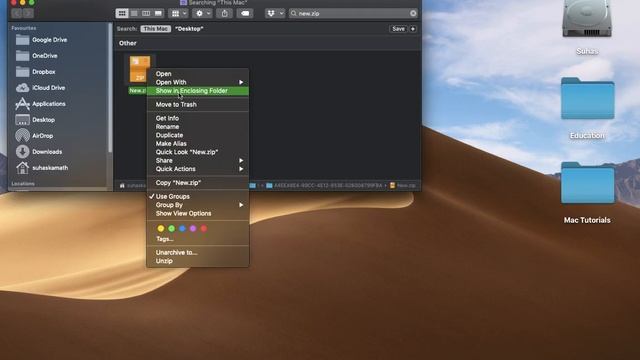This screenshot has height=360, width=640.
Task: Open the group-by arrangement dropdown in toolbar
Action: 179,13
